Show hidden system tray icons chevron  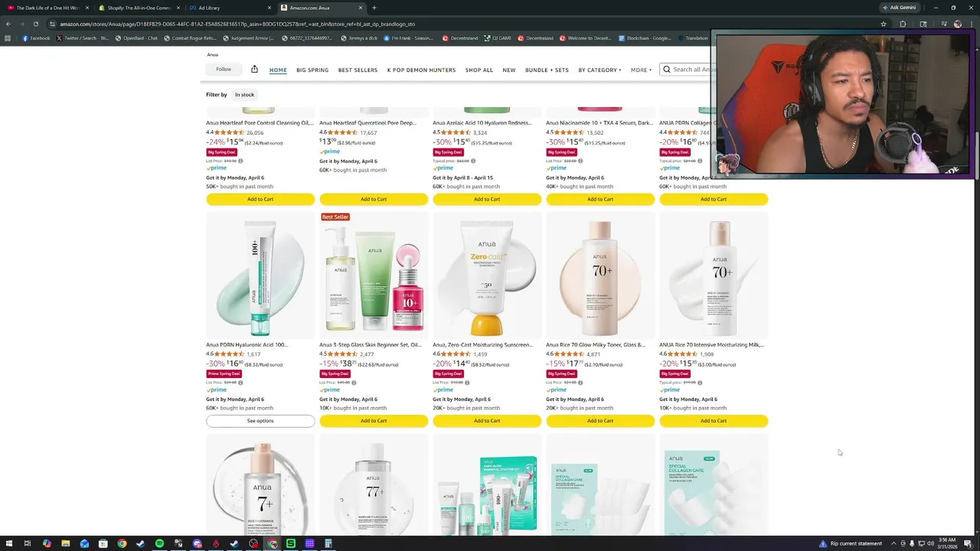click(893, 543)
